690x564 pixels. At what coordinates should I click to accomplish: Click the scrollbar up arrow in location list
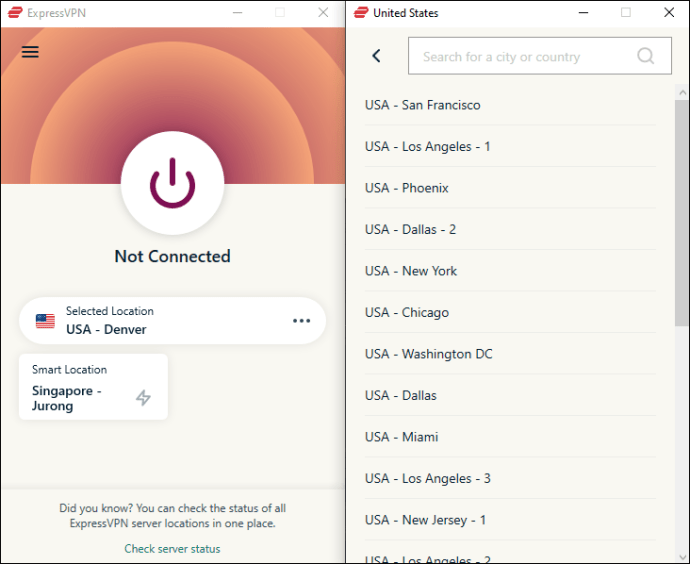click(x=682, y=92)
